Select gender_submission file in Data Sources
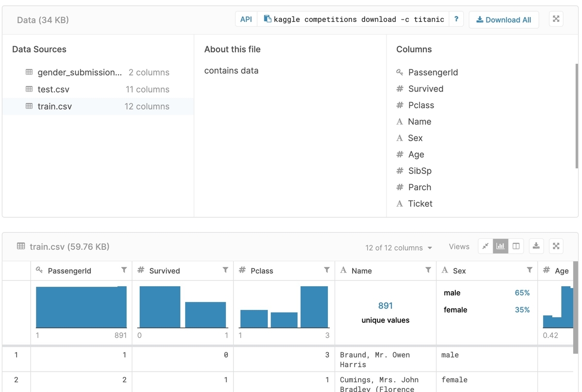Image resolution: width=582 pixels, height=392 pixels. [x=97, y=72]
